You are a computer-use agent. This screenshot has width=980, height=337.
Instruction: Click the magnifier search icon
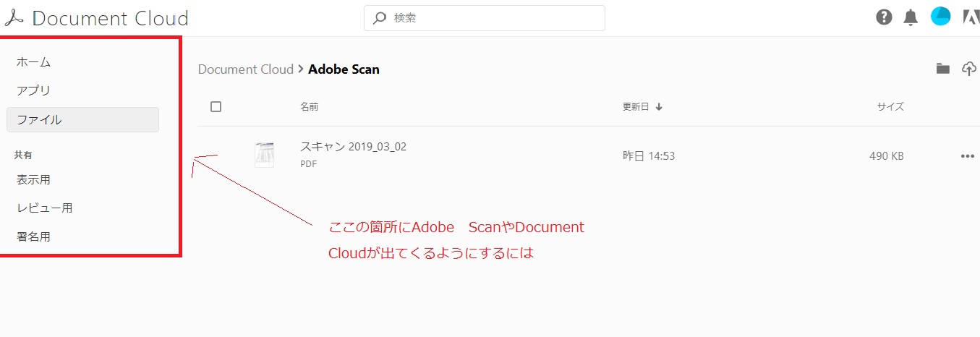click(380, 18)
